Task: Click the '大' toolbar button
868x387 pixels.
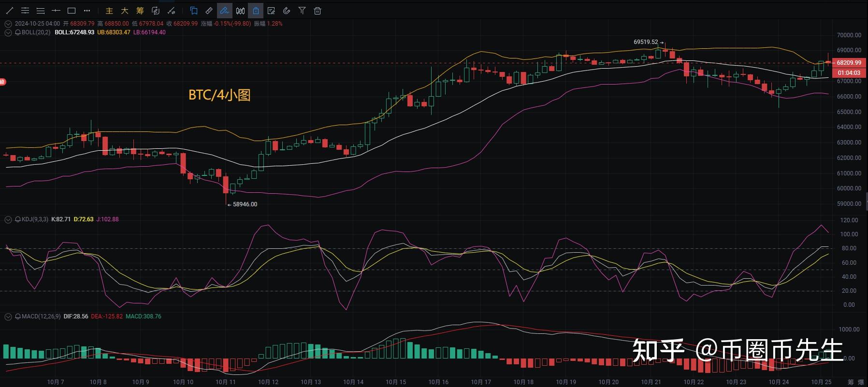Action: click(125, 11)
